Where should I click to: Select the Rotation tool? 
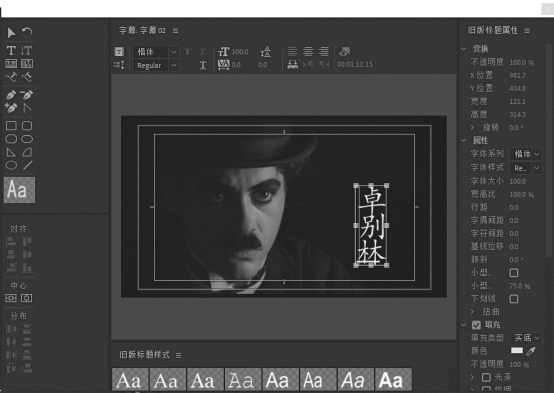(27, 33)
